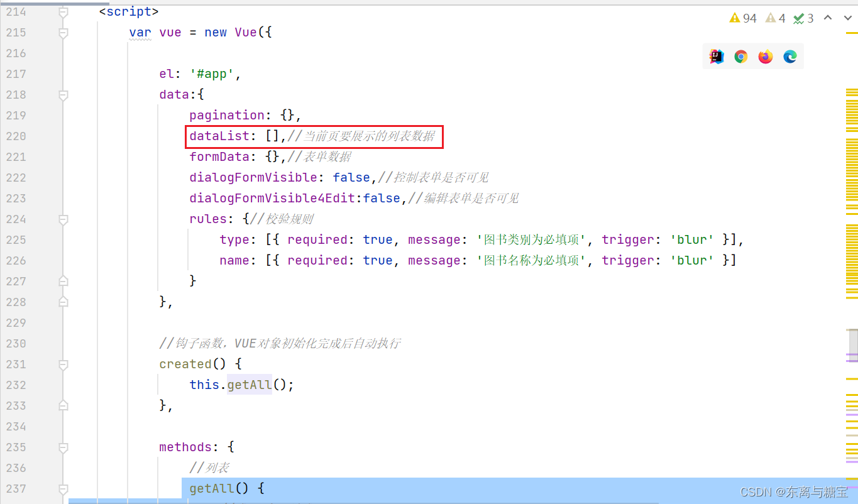The image size is (858, 504).
Task: Click the '//校验规则' comment on line 224
Action: pyautogui.click(x=282, y=219)
